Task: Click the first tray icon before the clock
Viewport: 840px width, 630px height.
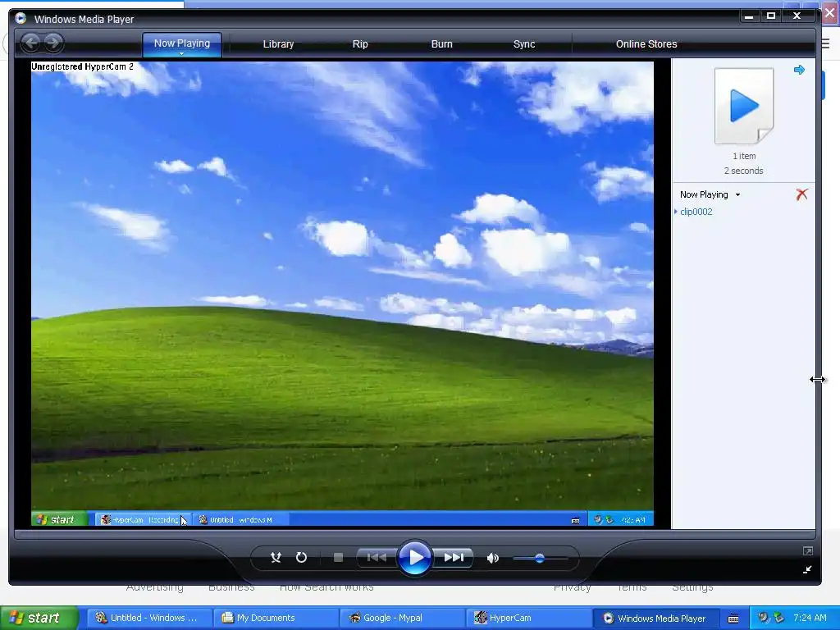Action: pos(763,618)
